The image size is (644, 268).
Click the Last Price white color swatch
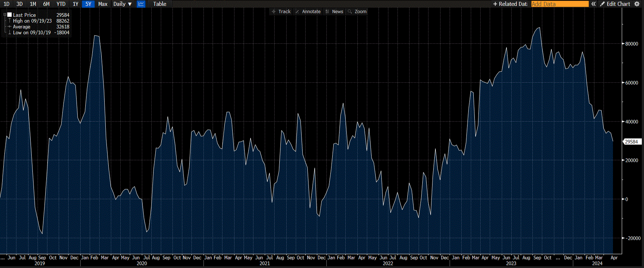click(9, 15)
